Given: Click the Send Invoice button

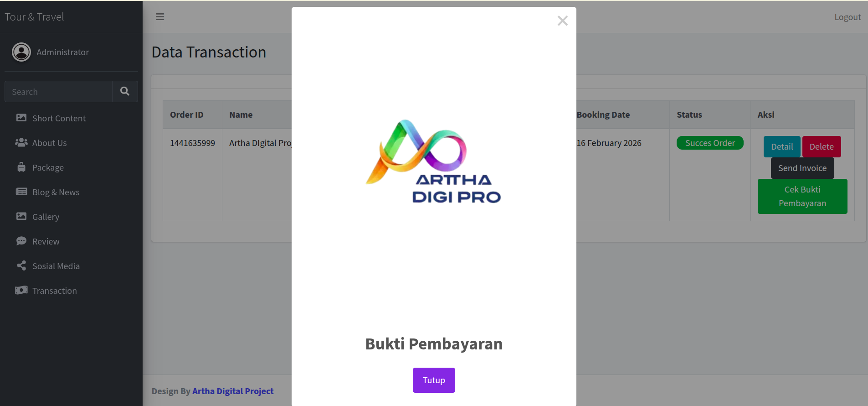Looking at the screenshot, I should click(802, 168).
